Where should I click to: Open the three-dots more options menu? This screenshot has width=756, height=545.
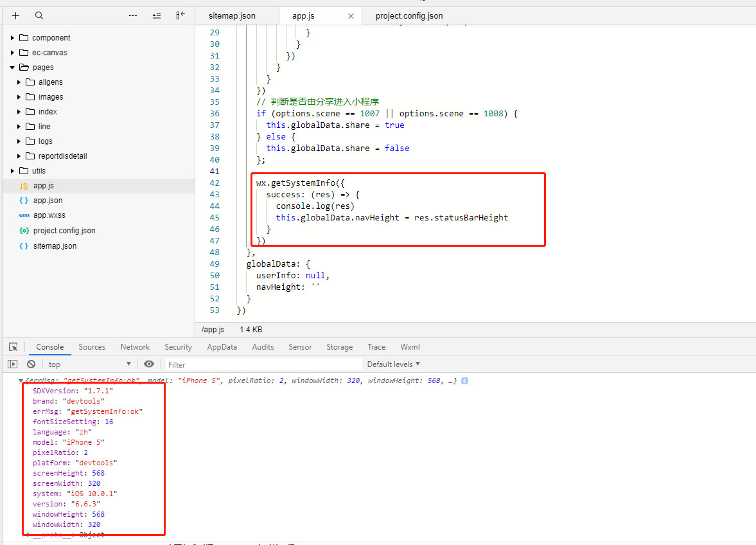click(133, 15)
